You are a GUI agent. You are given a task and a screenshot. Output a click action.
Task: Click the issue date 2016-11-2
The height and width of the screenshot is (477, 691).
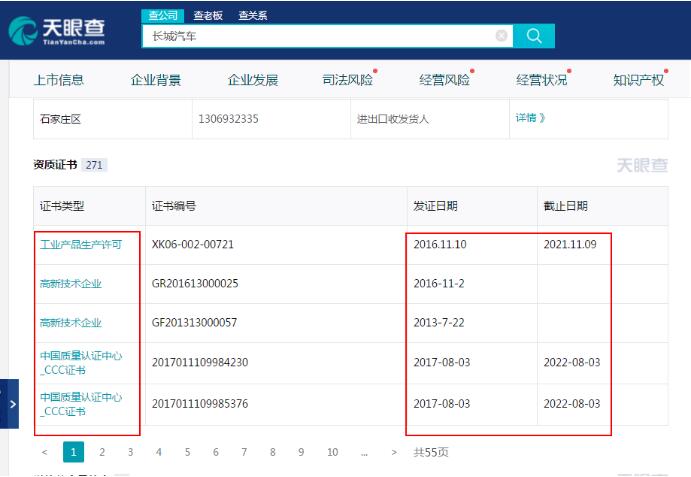click(439, 283)
